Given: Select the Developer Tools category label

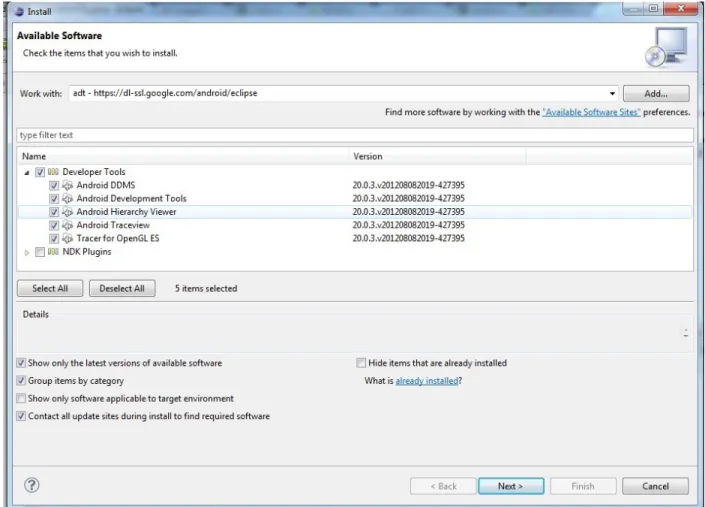Looking at the screenshot, I should [94, 172].
